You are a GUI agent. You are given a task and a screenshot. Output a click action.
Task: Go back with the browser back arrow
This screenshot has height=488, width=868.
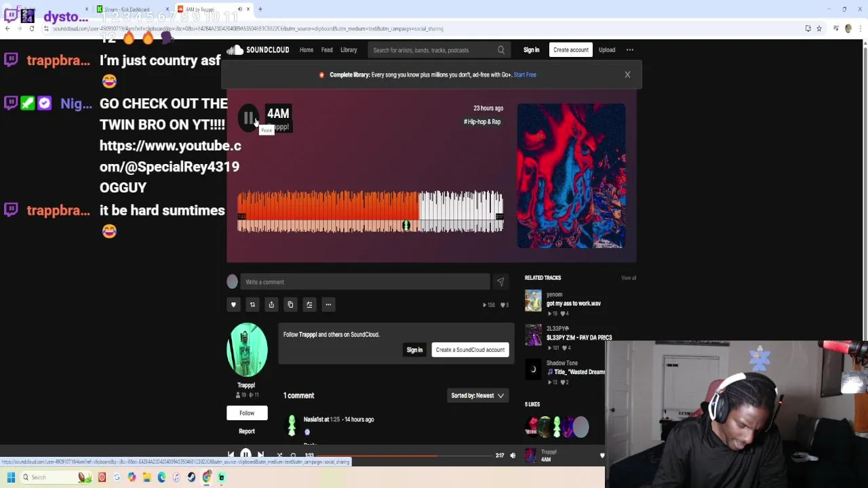click(x=7, y=28)
